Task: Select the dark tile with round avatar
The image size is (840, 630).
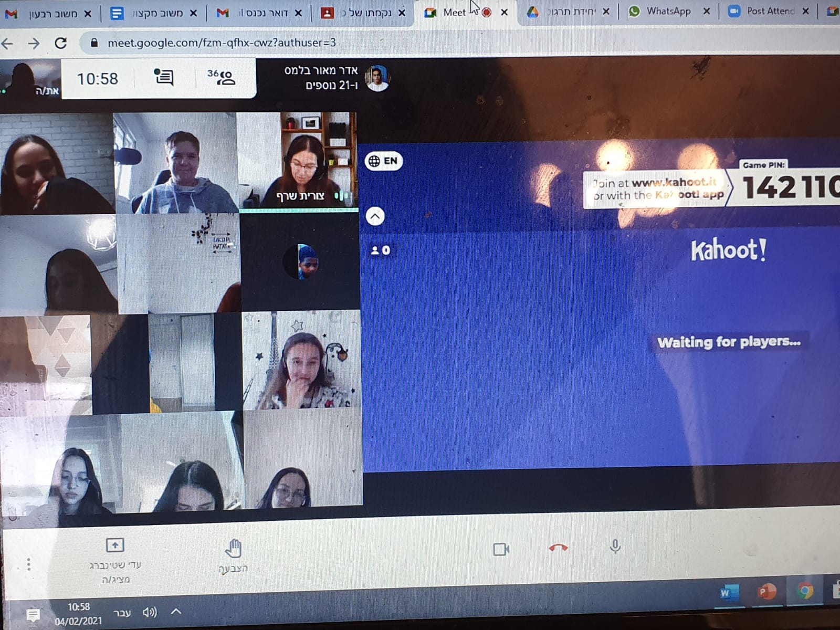Action: (300, 261)
